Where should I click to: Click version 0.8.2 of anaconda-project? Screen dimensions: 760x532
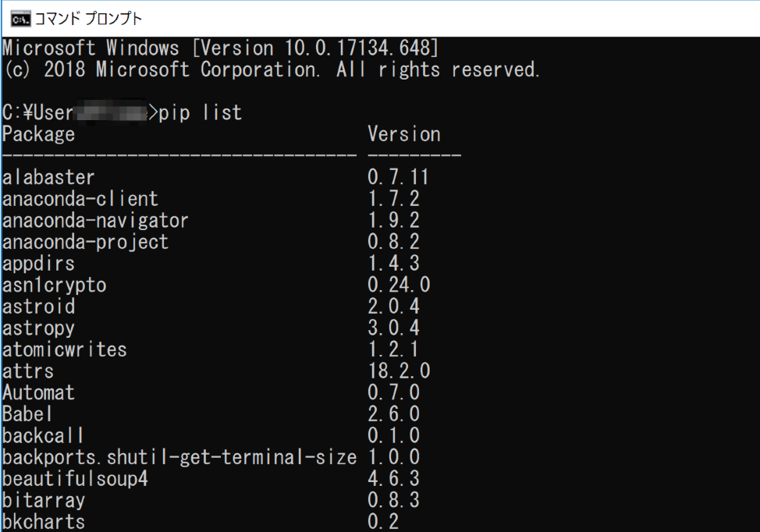(393, 241)
